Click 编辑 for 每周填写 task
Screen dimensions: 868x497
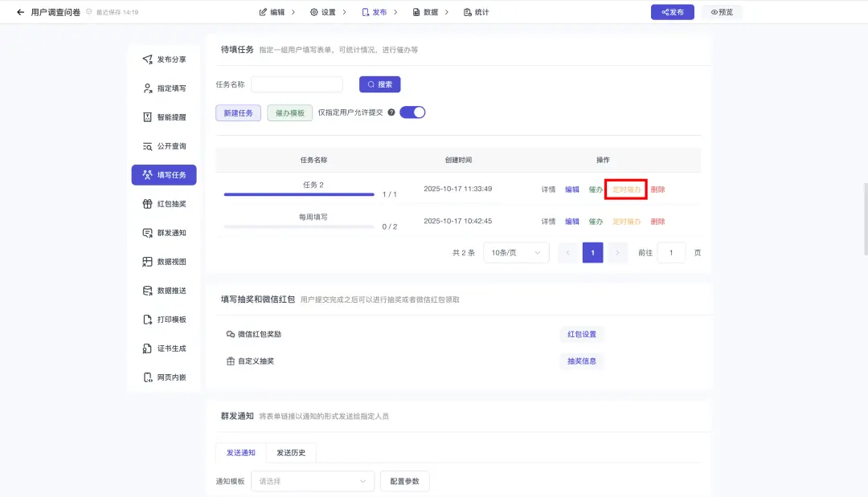(x=572, y=221)
